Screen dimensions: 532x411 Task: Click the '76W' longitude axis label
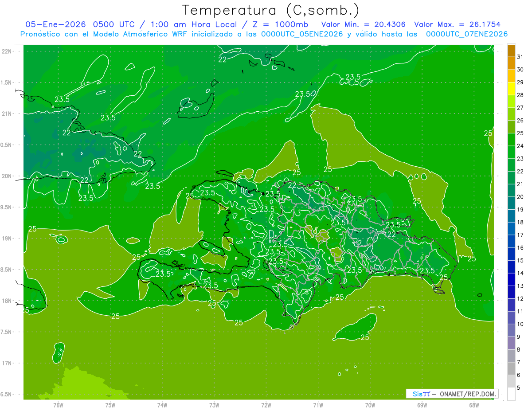(x=58, y=405)
